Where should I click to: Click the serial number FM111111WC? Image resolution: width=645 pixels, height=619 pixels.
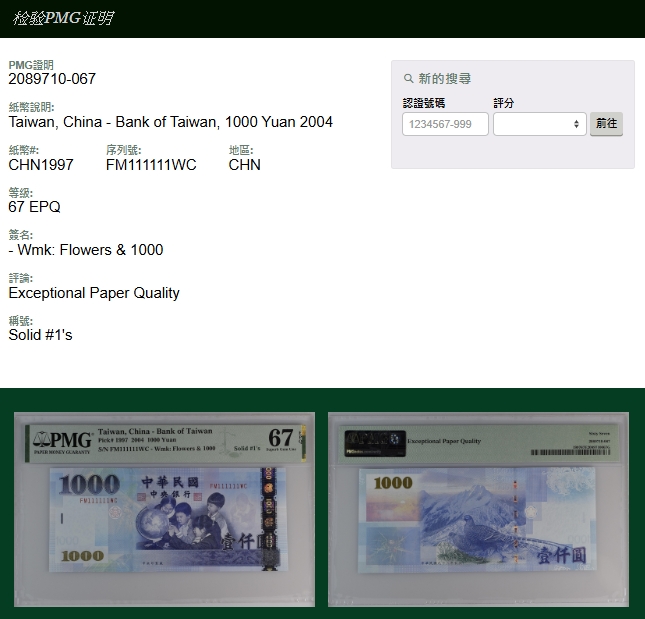pos(151,165)
